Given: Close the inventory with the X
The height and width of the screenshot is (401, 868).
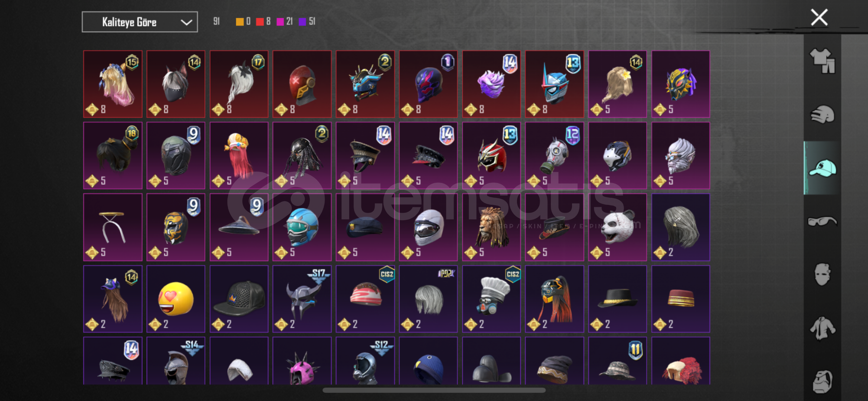Looking at the screenshot, I should (819, 17).
